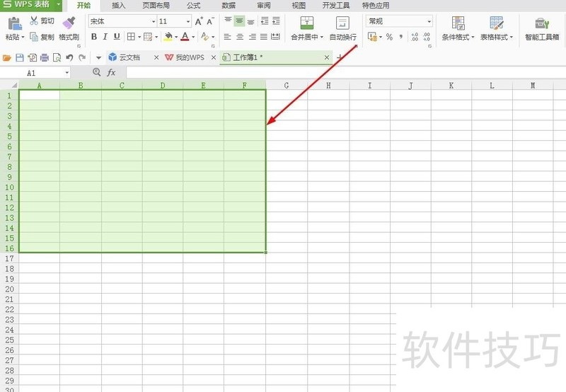Click the clear formatting eraser icon
The image size is (566, 392).
click(x=204, y=37)
